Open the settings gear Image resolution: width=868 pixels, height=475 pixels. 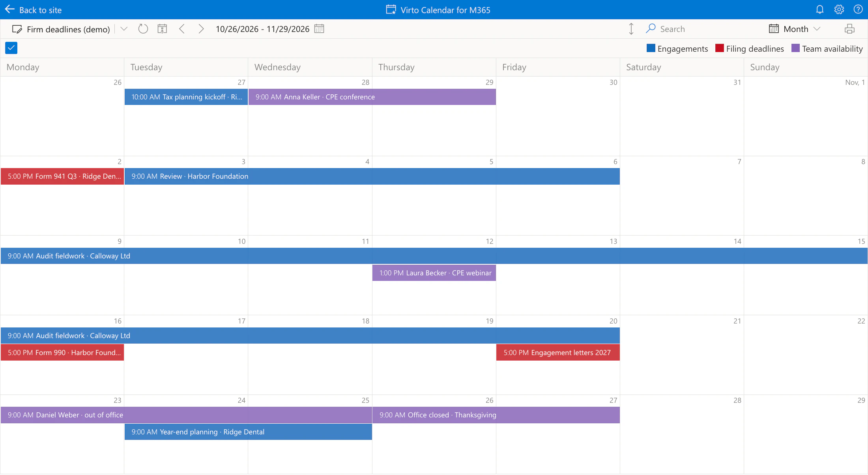839,9
